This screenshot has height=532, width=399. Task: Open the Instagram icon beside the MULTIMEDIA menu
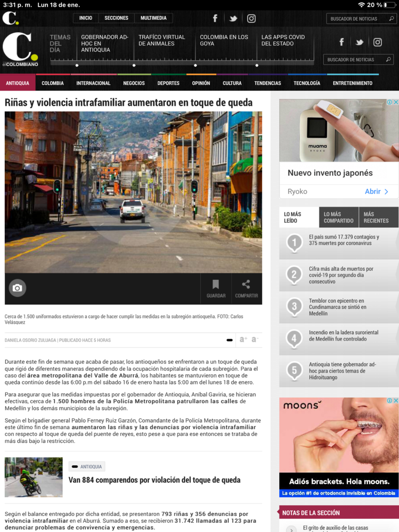(251, 18)
